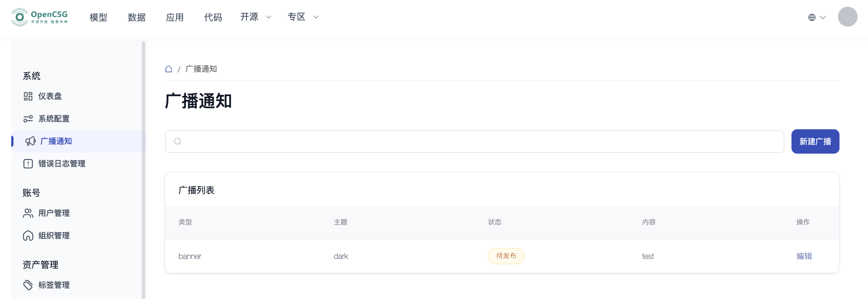Click the user management people icon
This screenshot has width=868, height=299.
tap(28, 213)
